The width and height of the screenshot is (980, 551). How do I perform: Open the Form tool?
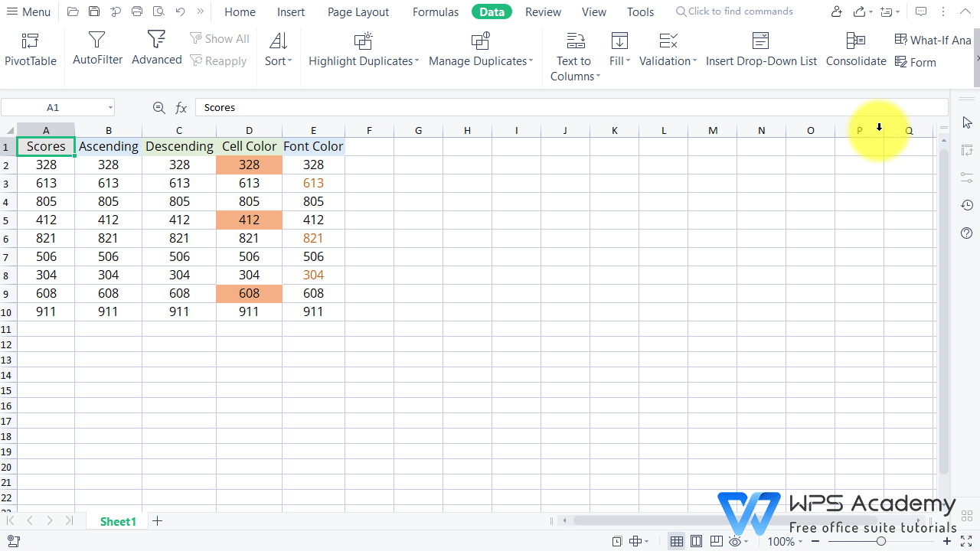[x=916, y=62]
